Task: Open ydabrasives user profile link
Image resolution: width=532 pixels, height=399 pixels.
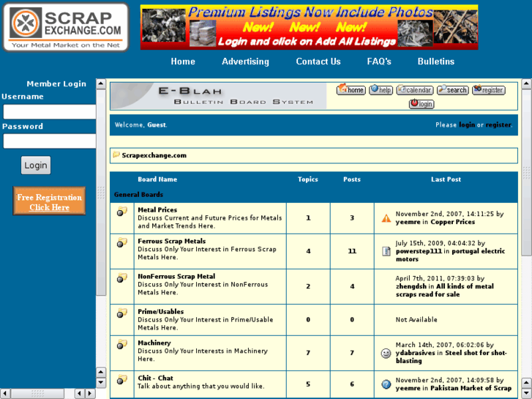Action: click(x=416, y=353)
